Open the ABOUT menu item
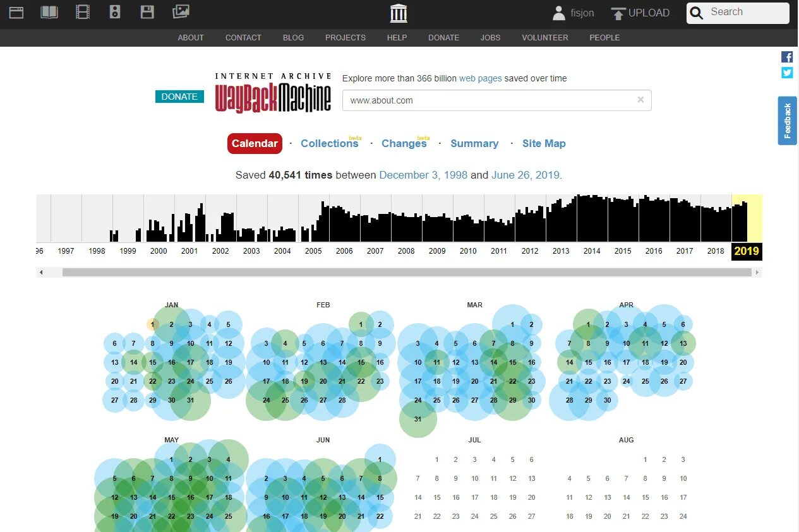 [191, 37]
